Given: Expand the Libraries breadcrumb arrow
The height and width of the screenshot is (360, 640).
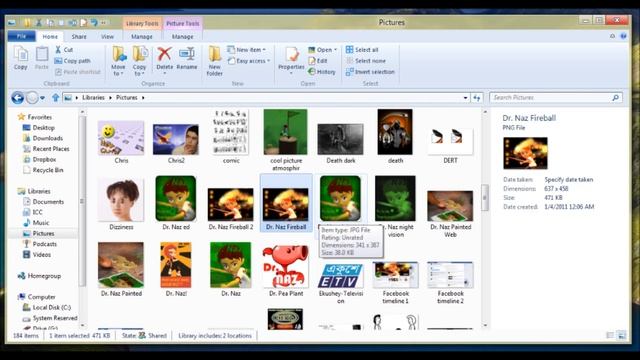Looking at the screenshot, I should (110, 98).
